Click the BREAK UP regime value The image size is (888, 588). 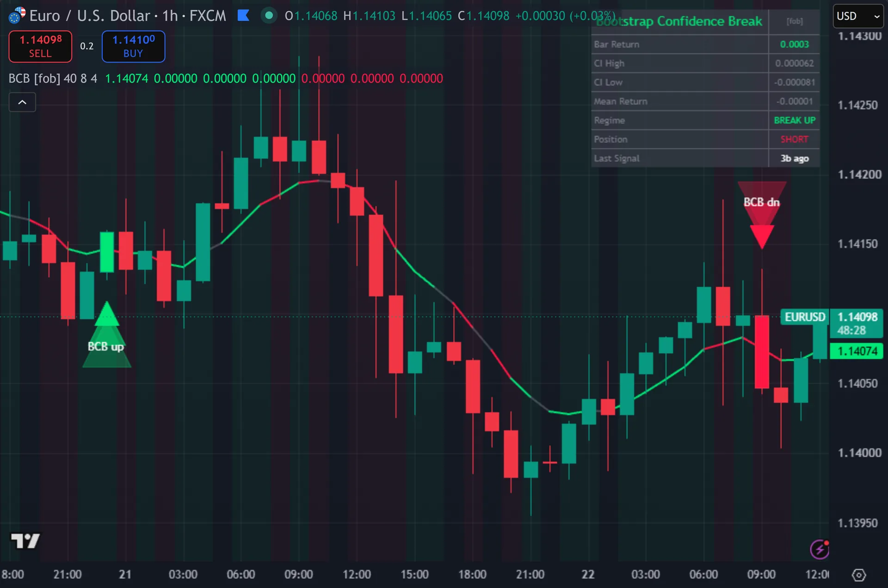point(795,120)
